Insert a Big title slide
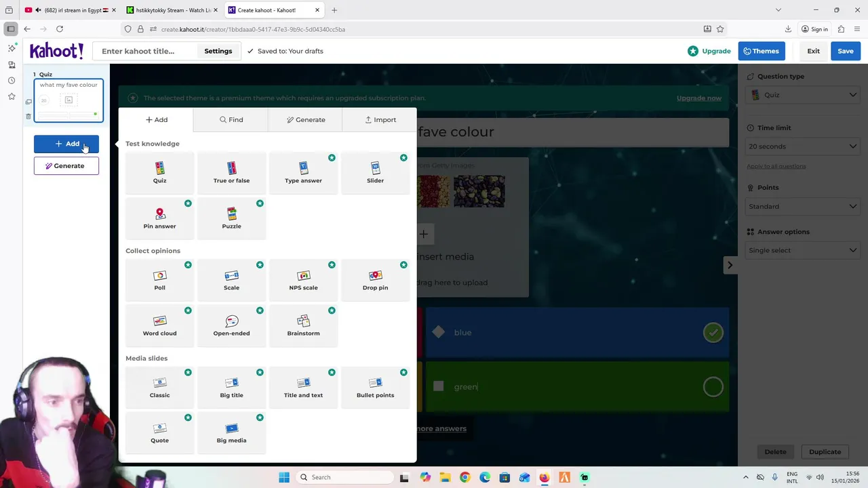 point(231,387)
